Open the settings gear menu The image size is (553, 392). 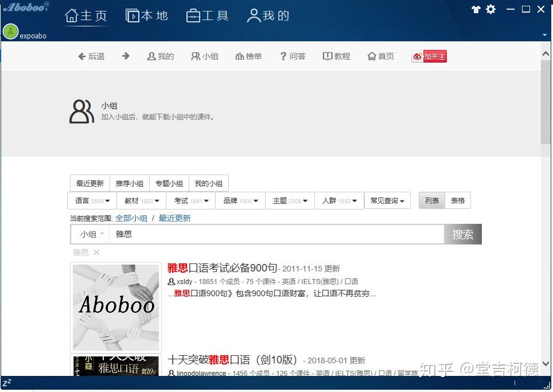490,9
